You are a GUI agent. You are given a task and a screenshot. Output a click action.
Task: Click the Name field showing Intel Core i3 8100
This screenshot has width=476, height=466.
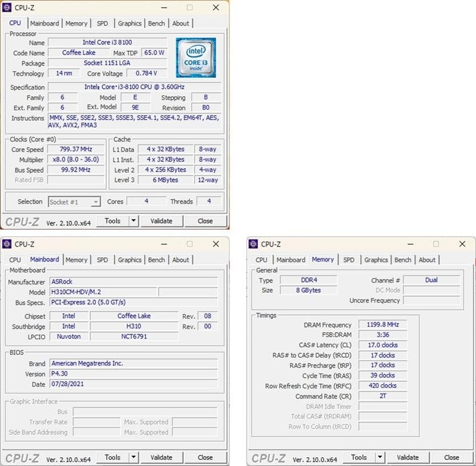107,42
